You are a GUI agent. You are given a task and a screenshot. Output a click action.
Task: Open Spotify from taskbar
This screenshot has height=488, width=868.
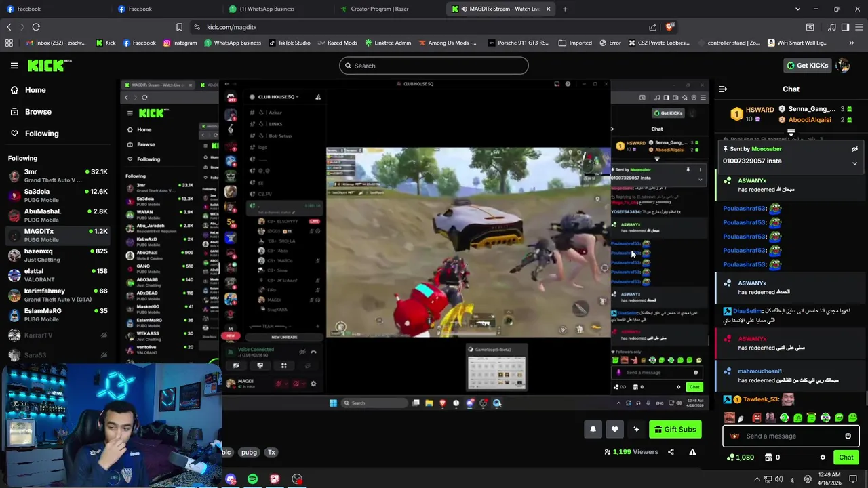252,479
